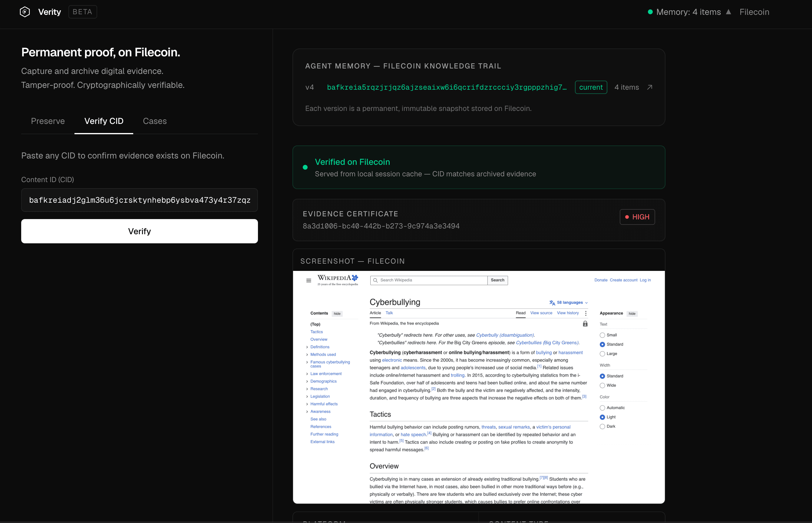812x523 pixels.
Task: Expand the Memory: 4 items triangle arrow
Action: (728, 12)
